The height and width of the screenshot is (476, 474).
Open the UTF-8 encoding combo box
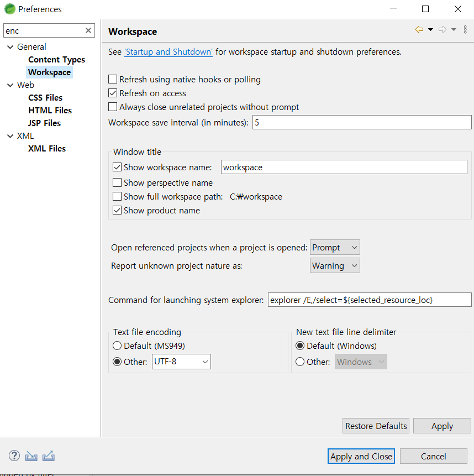tap(181, 362)
